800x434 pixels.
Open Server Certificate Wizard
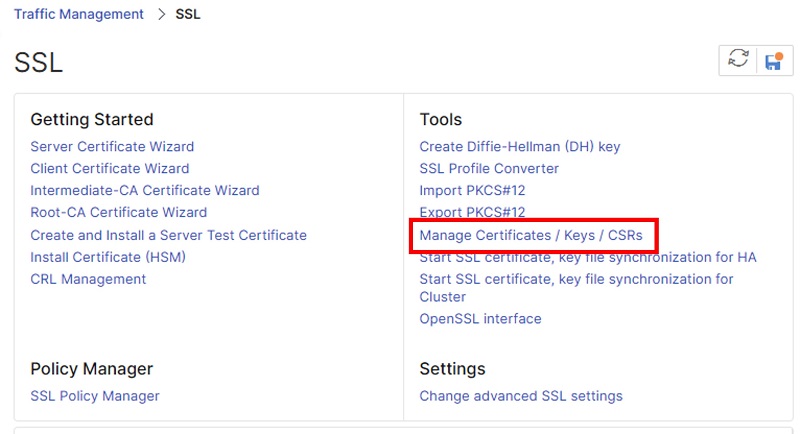112,147
